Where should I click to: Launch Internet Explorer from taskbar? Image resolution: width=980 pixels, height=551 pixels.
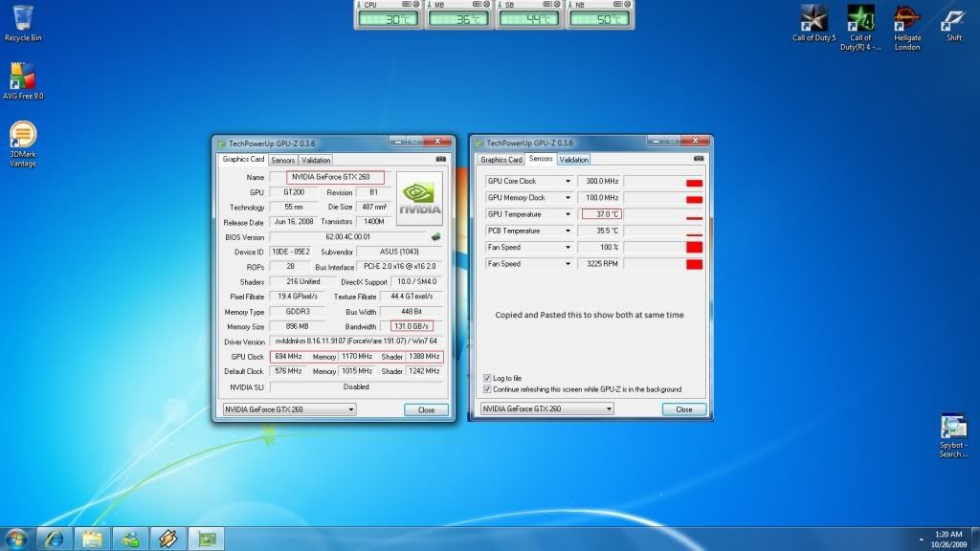(x=55, y=538)
